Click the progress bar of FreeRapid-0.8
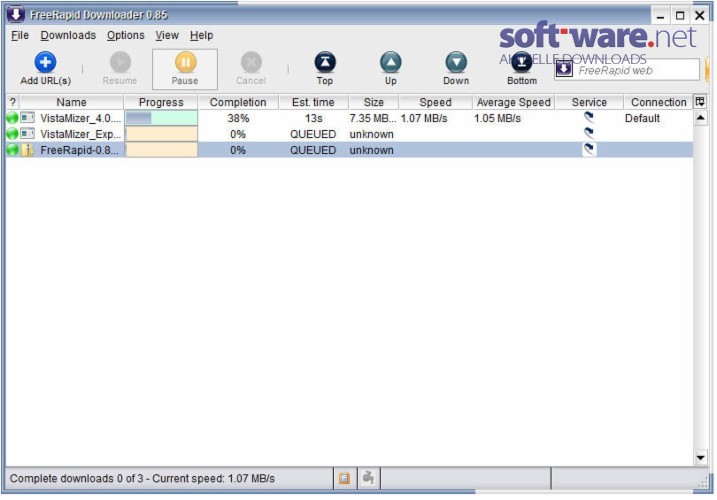This screenshot has height=500, width=717. (161, 150)
